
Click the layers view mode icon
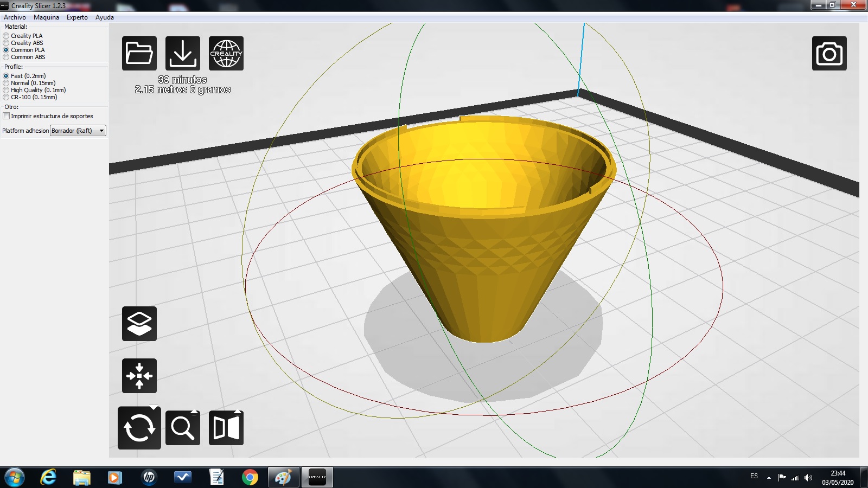point(139,324)
